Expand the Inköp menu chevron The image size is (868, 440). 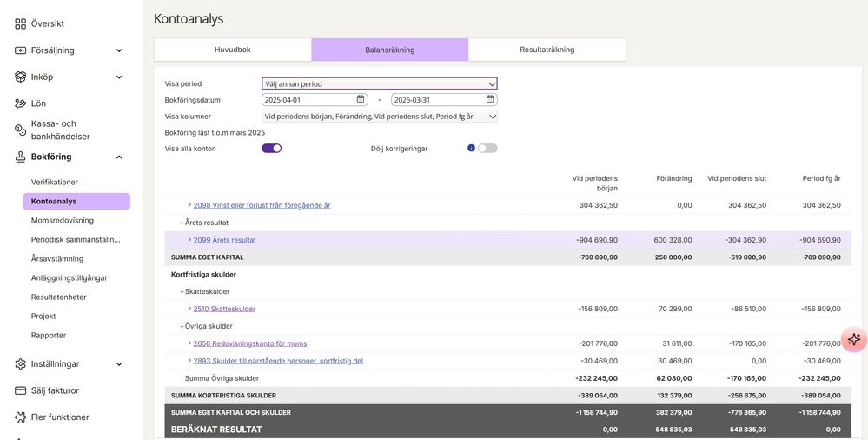119,77
